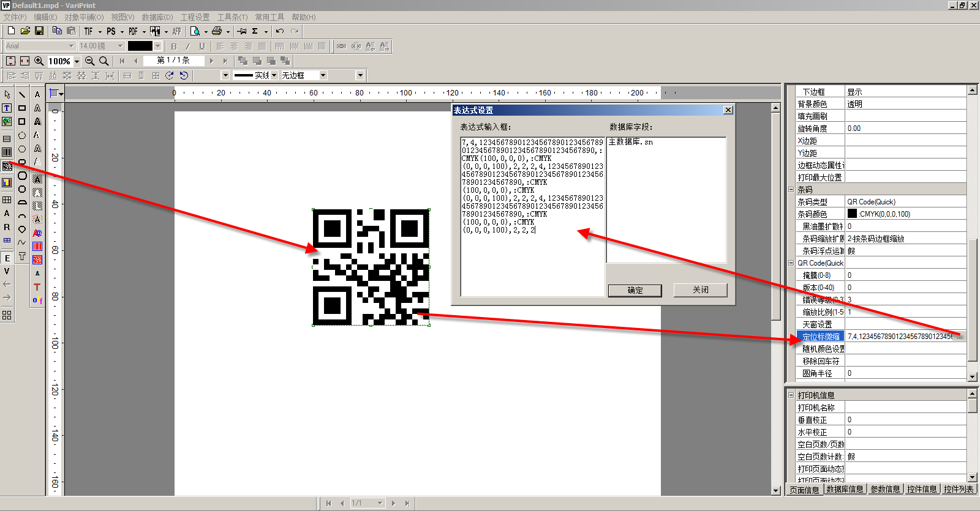Image resolution: width=980 pixels, height=511 pixels.
Task: Open print preview
Action: pyautogui.click(x=195, y=31)
